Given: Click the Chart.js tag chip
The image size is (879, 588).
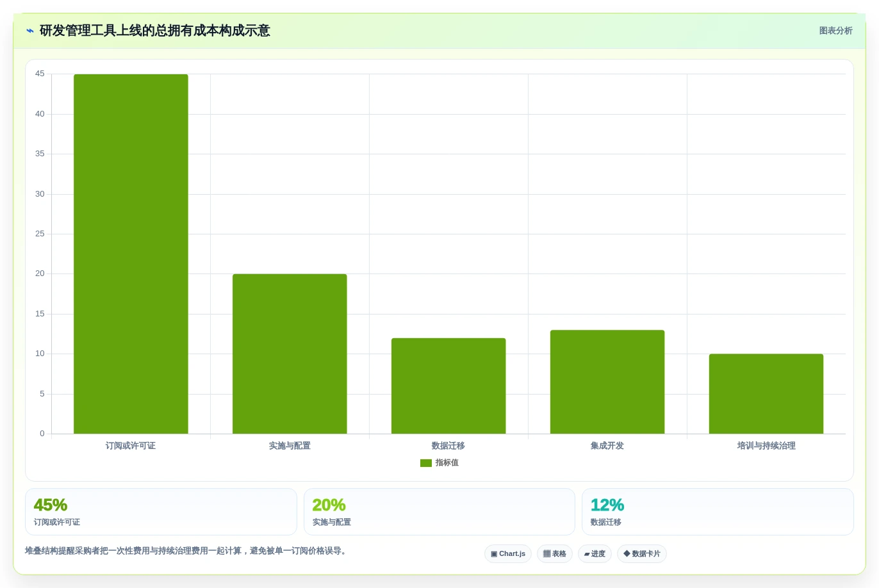Looking at the screenshot, I should click(x=508, y=554).
